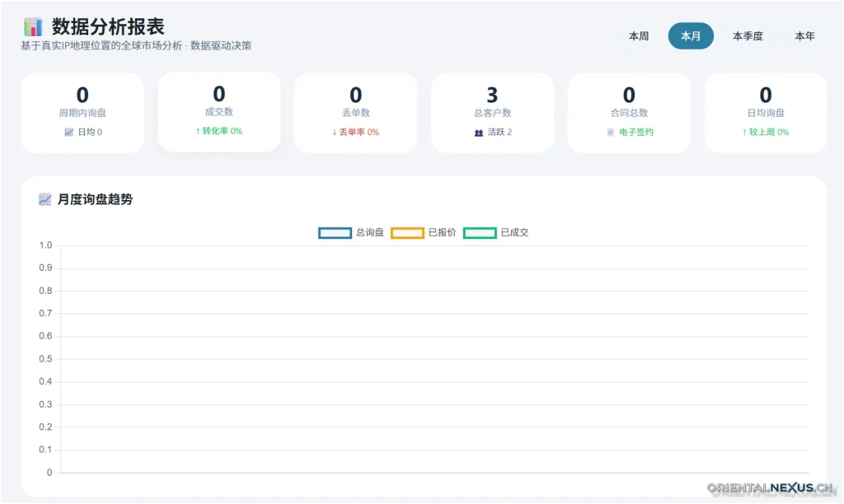
Task: Click the people icon next to 活跃 2
Action: pos(479,133)
